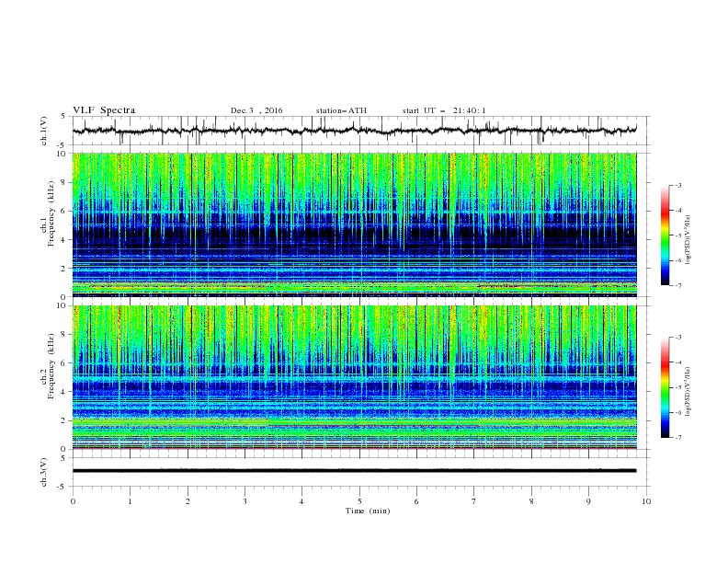Click the "-3" tick on ch.1 colorbar
728x563 pixels.
click(x=677, y=185)
